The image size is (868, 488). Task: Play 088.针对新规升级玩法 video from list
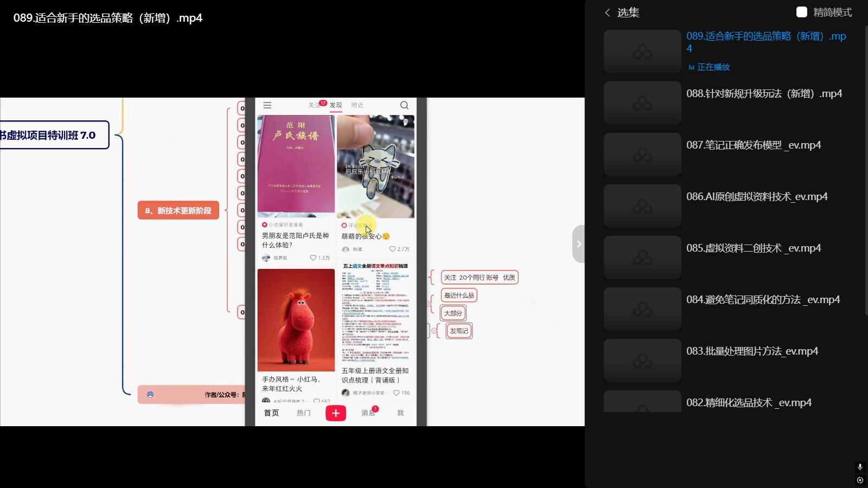[764, 94]
